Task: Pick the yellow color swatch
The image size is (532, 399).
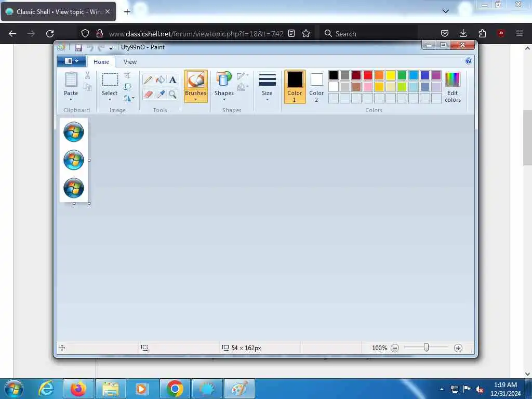Action: 391,75
